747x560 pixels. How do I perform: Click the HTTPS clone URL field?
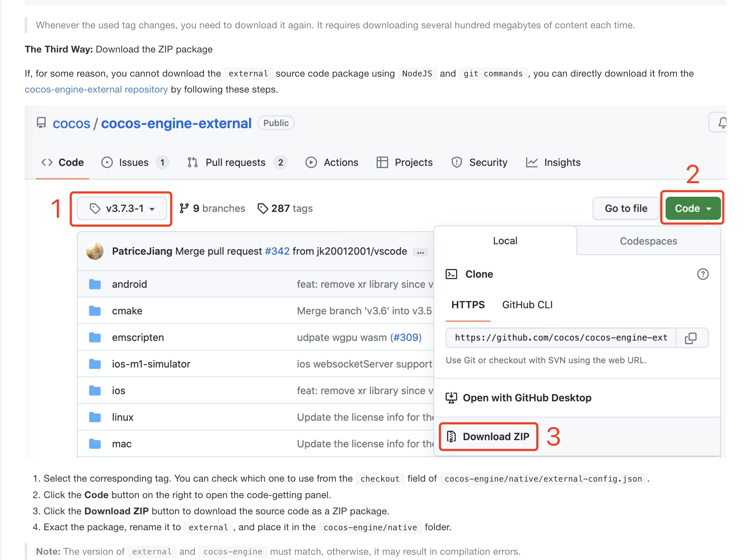click(561, 338)
